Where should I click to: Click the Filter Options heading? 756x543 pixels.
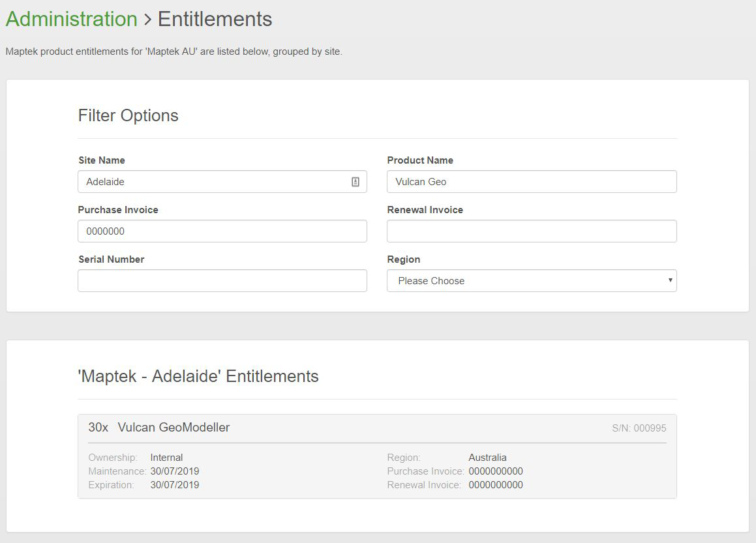point(129,115)
